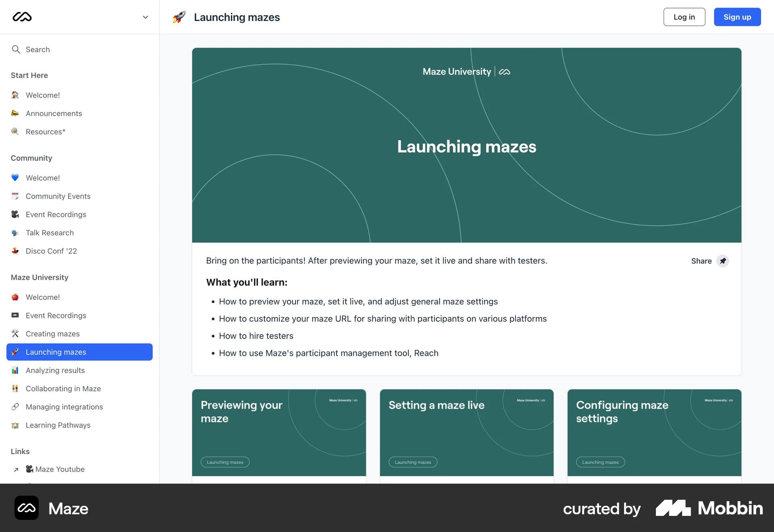Open search using the magnifier icon
Screen dimensions: 774x532
coord(17,49)
